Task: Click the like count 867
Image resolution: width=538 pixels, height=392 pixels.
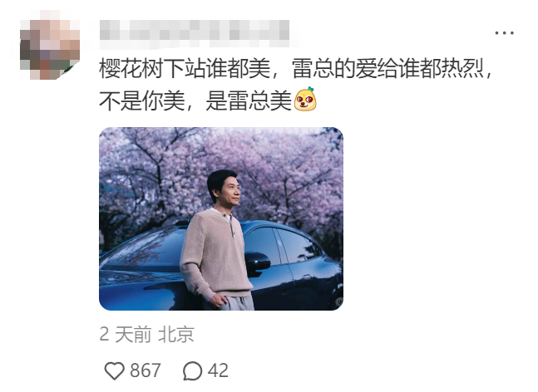Action: point(146,370)
